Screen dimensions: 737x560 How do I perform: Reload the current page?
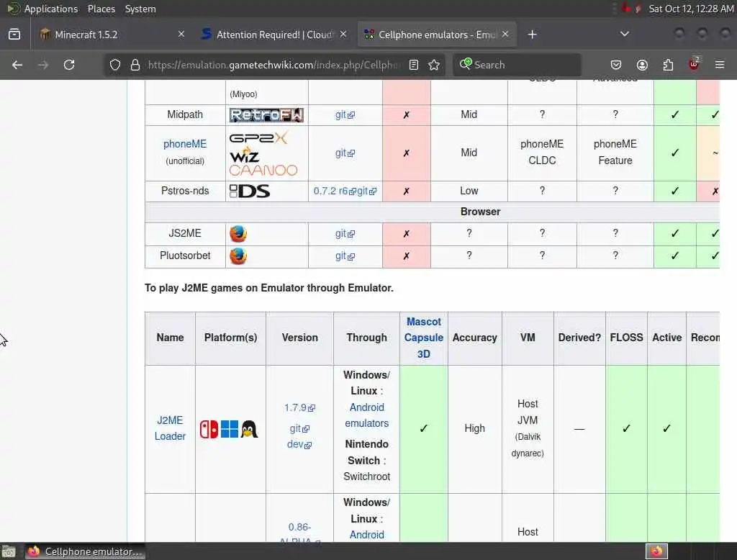[69, 65]
